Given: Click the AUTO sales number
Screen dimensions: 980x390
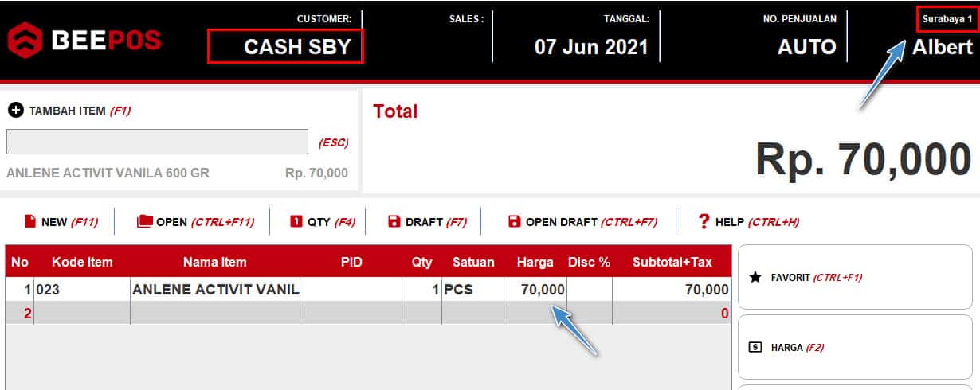Looking at the screenshot, I should click(x=807, y=46).
